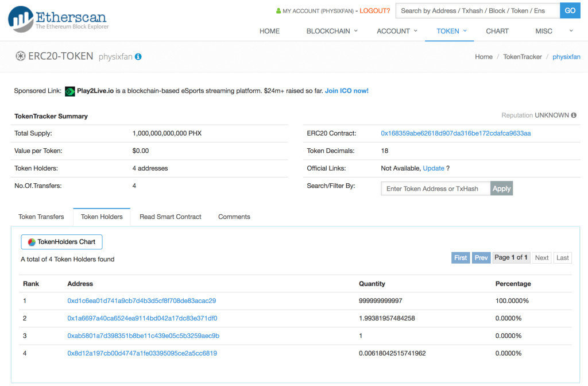This screenshot has width=588, height=386.
Task: Click the ERC20-TOKEN snowflake icon
Action: [x=20, y=56]
